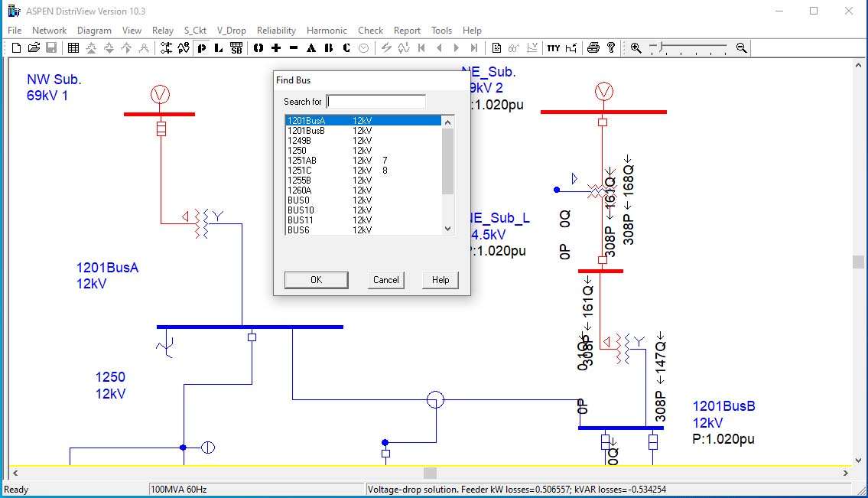
Task: Click the printer icon in toolbar
Action: pyautogui.click(x=593, y=47)
